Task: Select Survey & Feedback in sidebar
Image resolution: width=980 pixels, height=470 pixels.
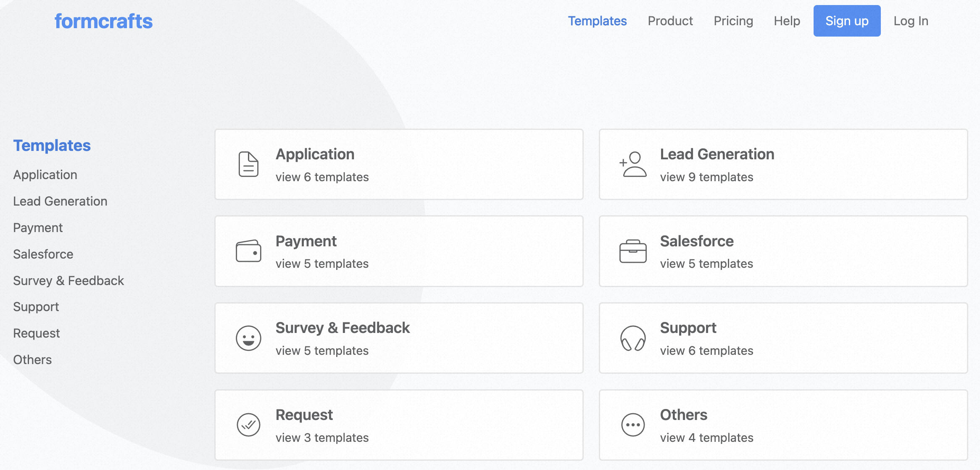Action: point(68,280)
